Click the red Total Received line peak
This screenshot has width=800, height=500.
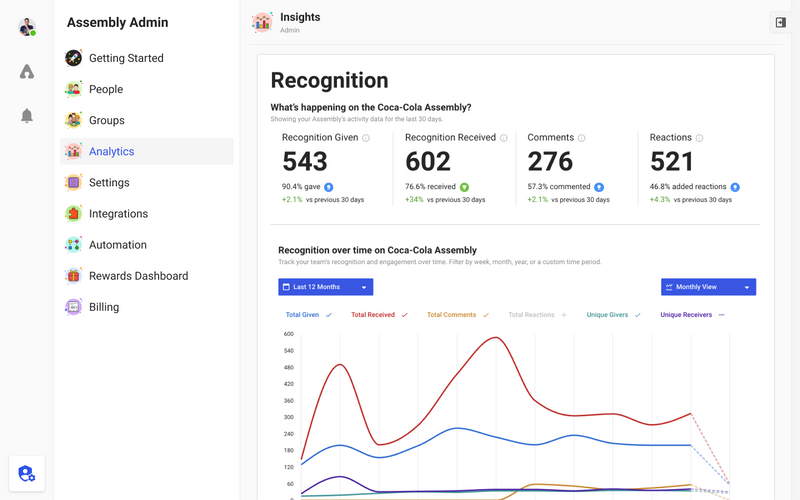tap(496, 338)
